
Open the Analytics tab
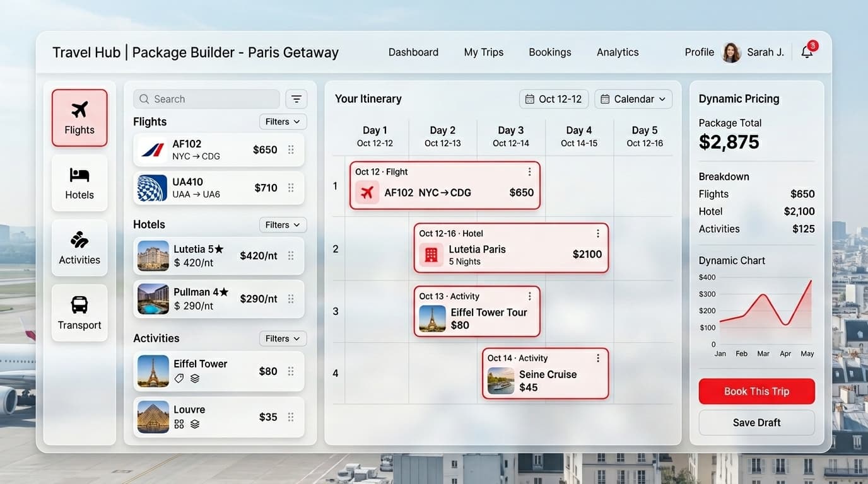618,52
